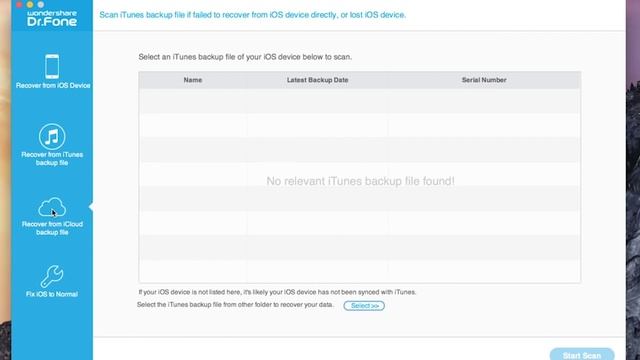Sort by Serial Number column header
This screenshot has width=640, height=360.
pyautogui.click(x=484, y=80)
